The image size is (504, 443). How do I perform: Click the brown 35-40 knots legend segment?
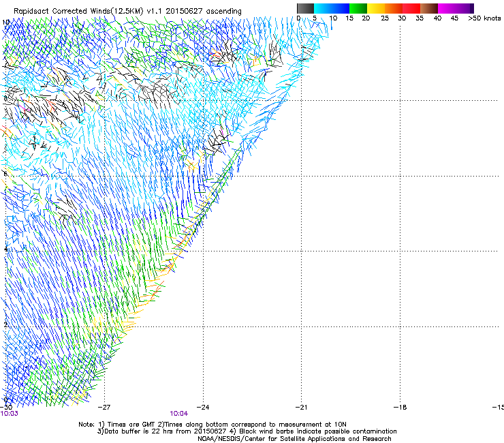[x=429, y=8]
